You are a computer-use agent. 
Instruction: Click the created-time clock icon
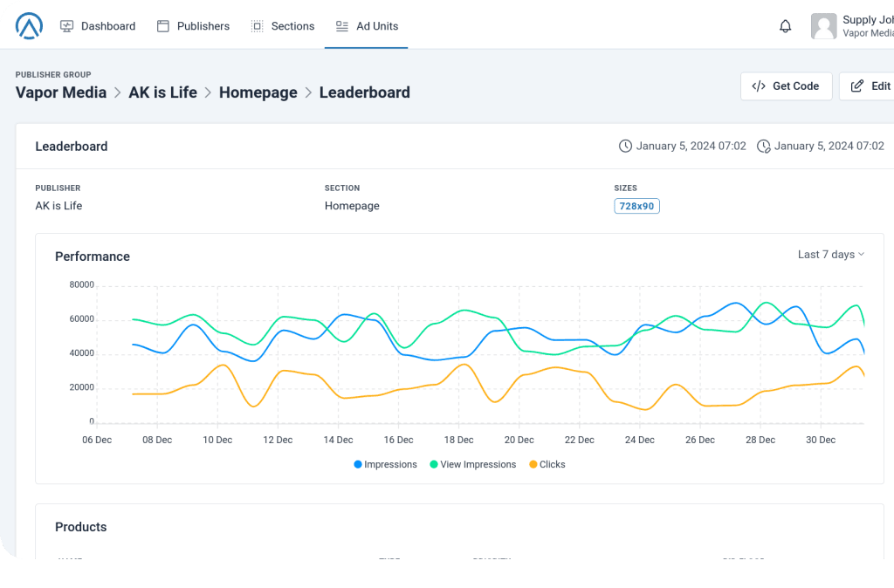tap(625, 146)
